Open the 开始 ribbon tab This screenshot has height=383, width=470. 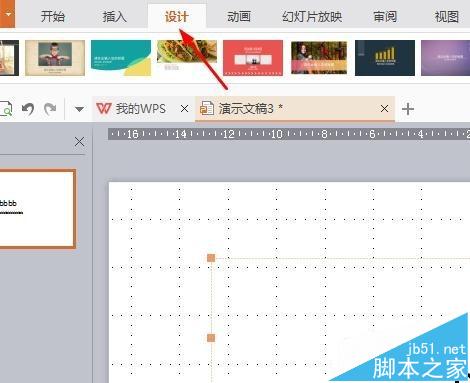(53, 16)
